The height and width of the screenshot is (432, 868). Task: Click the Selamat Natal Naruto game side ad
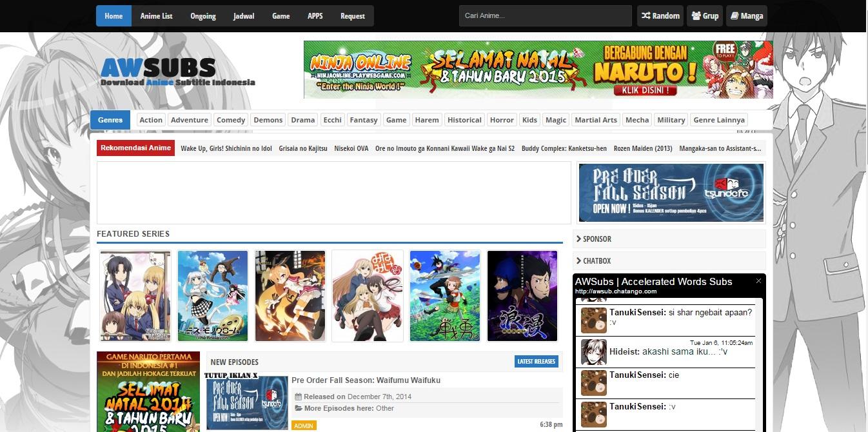[x=148, y=391]
